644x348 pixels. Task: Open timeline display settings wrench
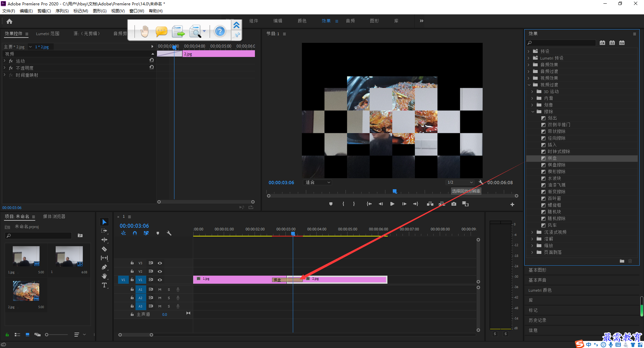(x=169, y=233)
